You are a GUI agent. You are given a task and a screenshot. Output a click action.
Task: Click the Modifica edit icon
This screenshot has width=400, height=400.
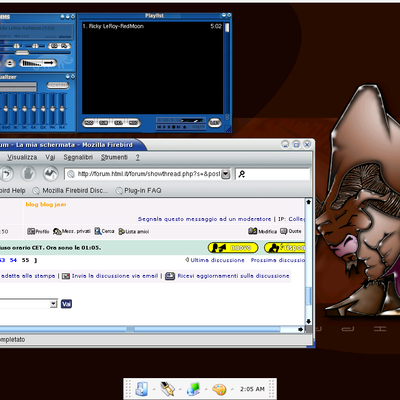pyautogui.click(x=252, y=231)
